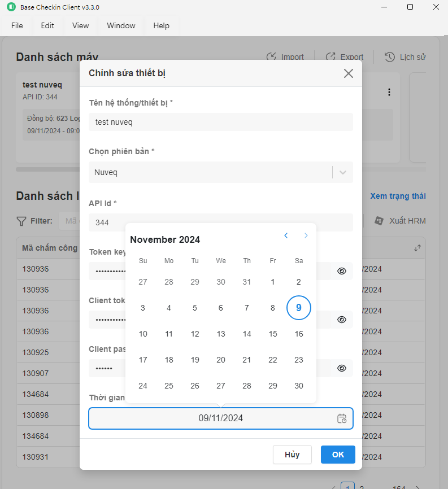Viewport: 448px width, 489px height.
Task: Click the API ID: 344 text
Action: point(40,97)
